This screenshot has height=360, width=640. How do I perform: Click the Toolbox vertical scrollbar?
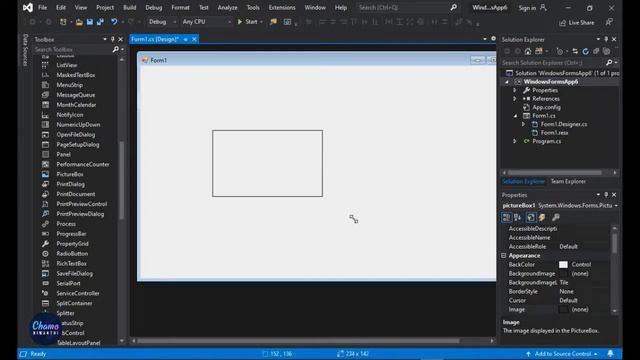point(122,180)
